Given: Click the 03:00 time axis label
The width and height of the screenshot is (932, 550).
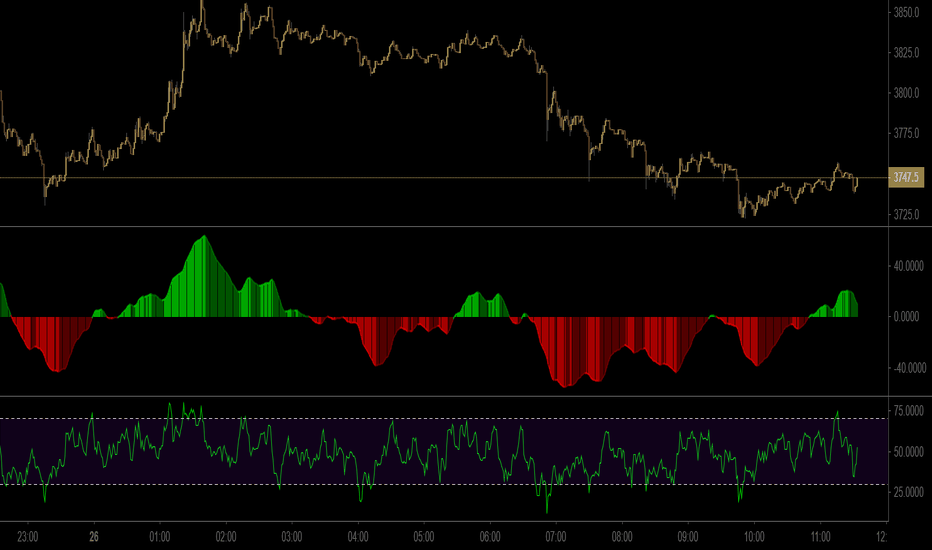Looking at the screenshot, I should (292, 537).
